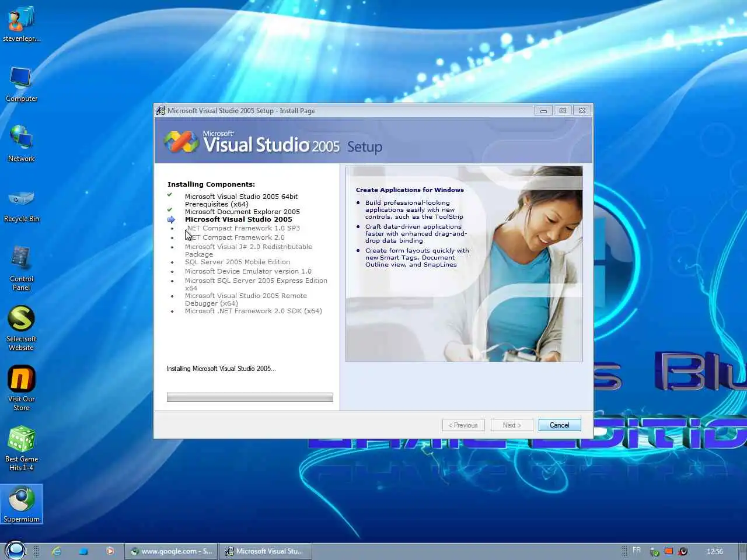Close the Visual Studio Setup window

582,110
